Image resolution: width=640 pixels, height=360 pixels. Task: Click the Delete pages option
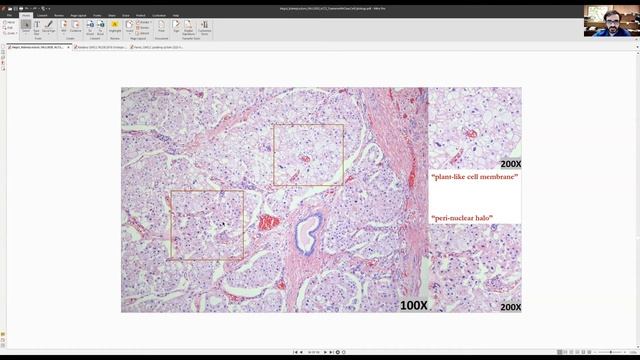click(x=143, y=27)
